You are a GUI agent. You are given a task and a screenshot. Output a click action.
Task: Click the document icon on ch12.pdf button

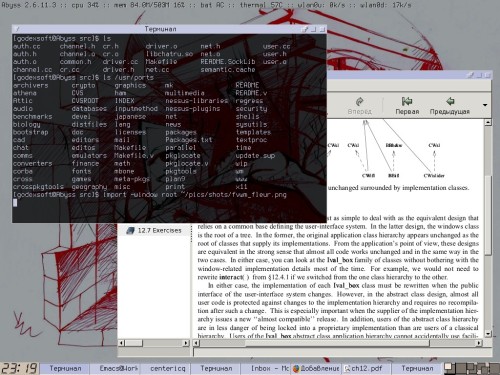coord(347,368)
